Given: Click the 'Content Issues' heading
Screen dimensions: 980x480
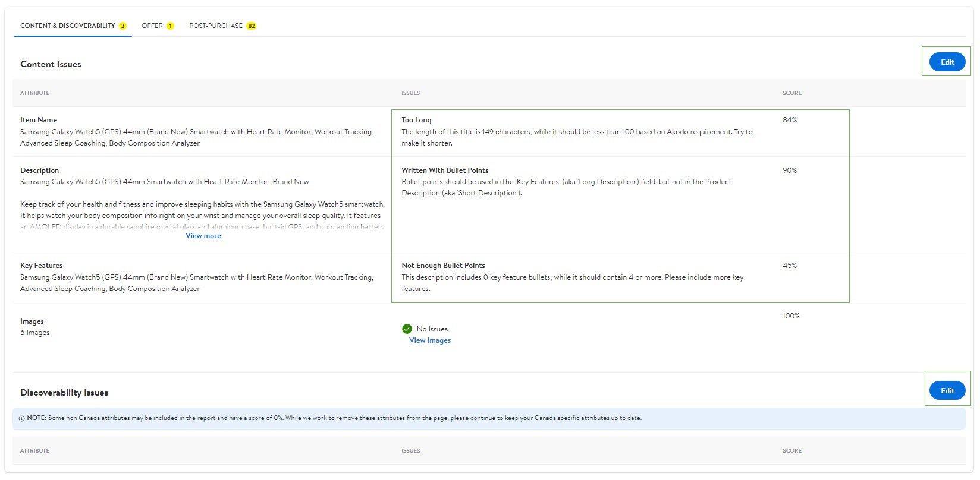Looking at the screenshot, I should pos(51,64).
